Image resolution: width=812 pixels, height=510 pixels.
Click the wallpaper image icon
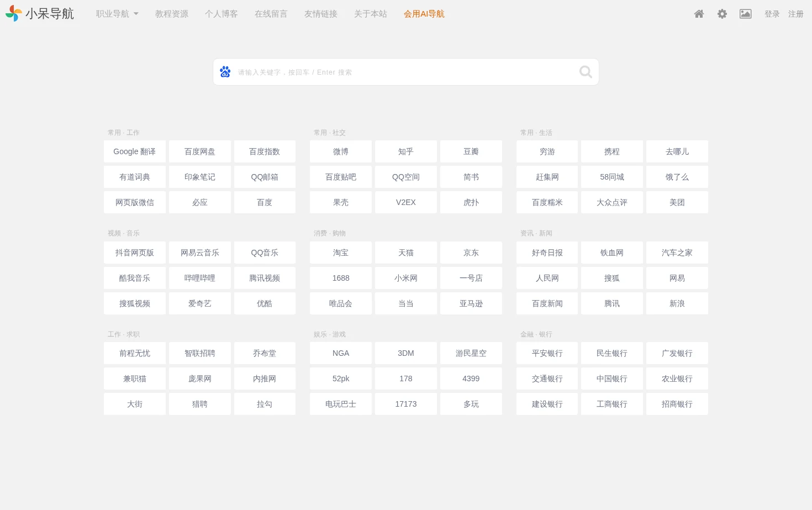(745, 14)
